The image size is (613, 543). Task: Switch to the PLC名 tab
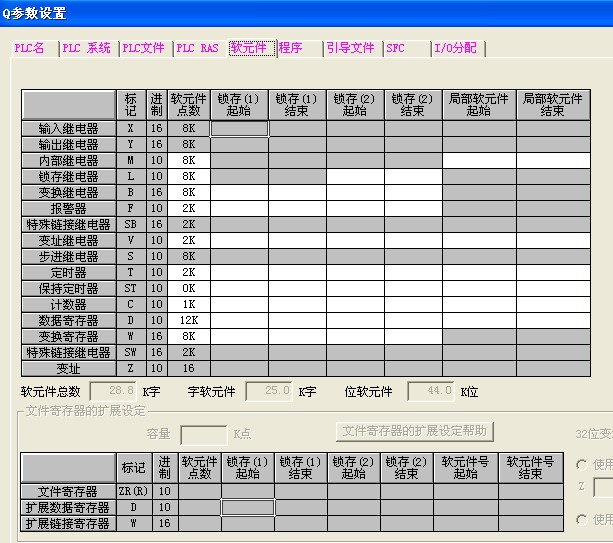pos(30,48)
